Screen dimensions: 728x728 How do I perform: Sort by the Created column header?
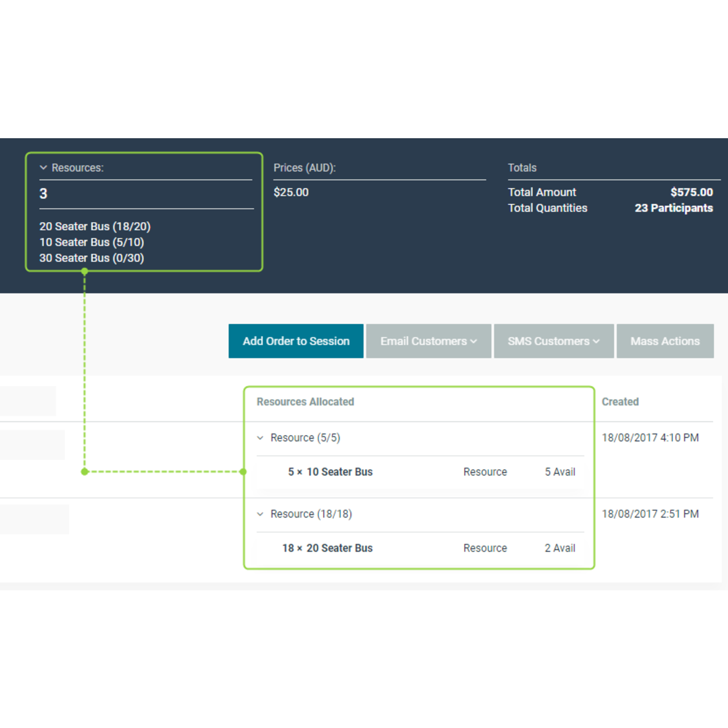point(620,402)
